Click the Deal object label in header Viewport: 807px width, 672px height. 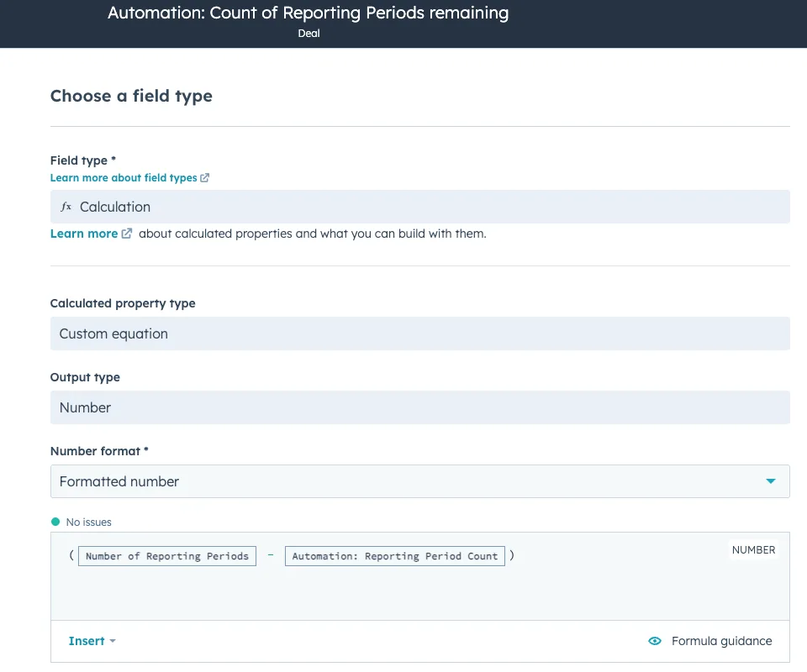coord(309,34)
